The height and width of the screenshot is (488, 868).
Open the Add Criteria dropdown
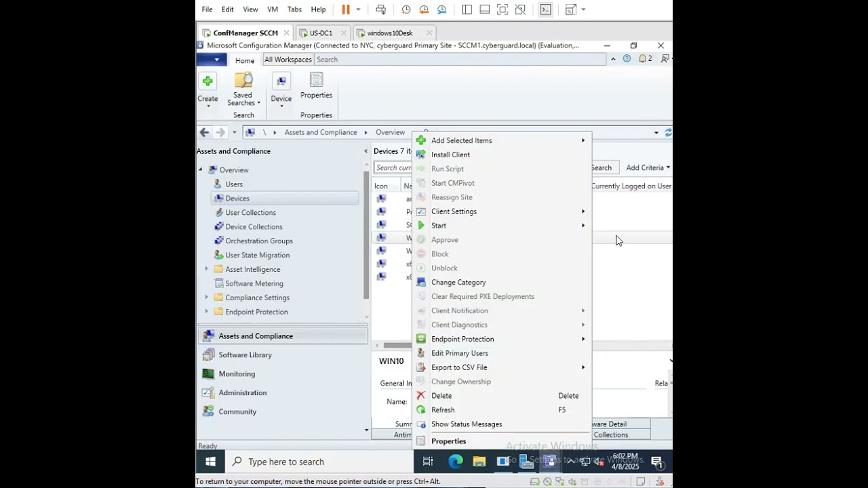648,167
